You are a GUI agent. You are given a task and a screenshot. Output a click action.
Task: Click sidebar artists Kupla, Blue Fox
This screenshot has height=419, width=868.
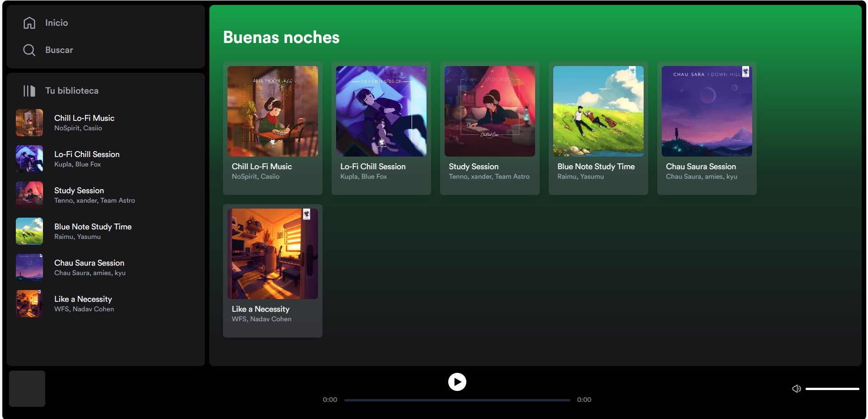[77, 164]
